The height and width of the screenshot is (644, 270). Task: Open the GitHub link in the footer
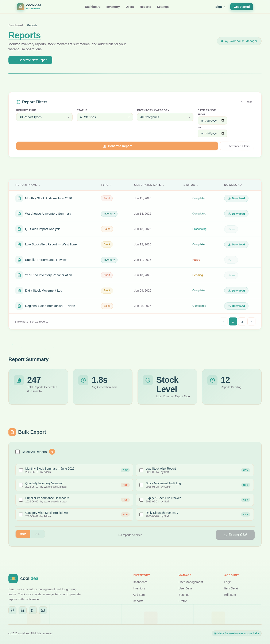click(x=12, y=610)
